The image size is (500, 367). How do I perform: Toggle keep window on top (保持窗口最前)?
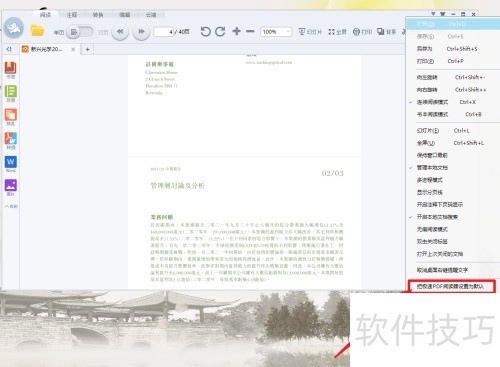[453, 155]
